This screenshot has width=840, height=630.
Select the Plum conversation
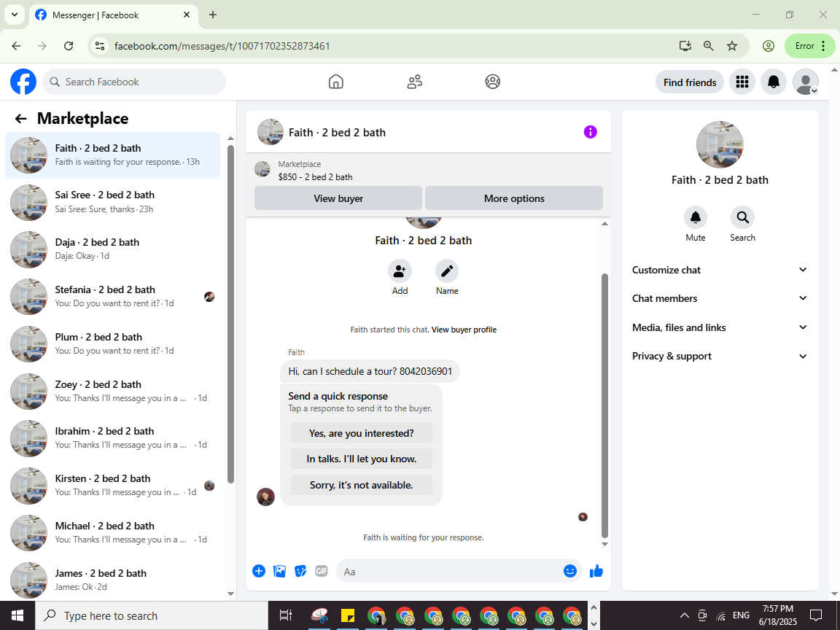click(x=112, y=344)
